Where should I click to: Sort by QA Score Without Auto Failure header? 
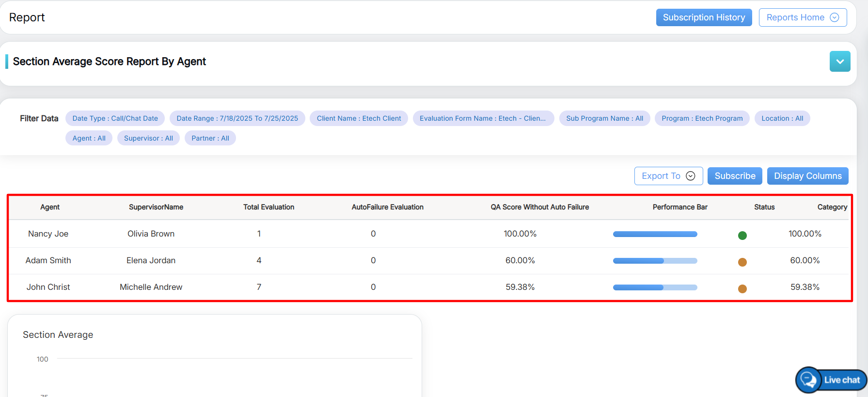[539, 207]
